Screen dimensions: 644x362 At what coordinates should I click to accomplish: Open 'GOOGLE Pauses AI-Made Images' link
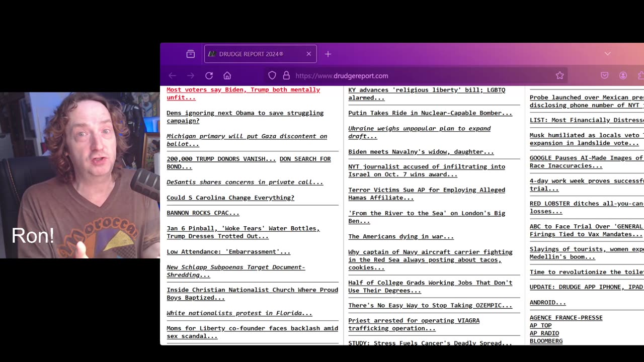(x=587, y=161)
